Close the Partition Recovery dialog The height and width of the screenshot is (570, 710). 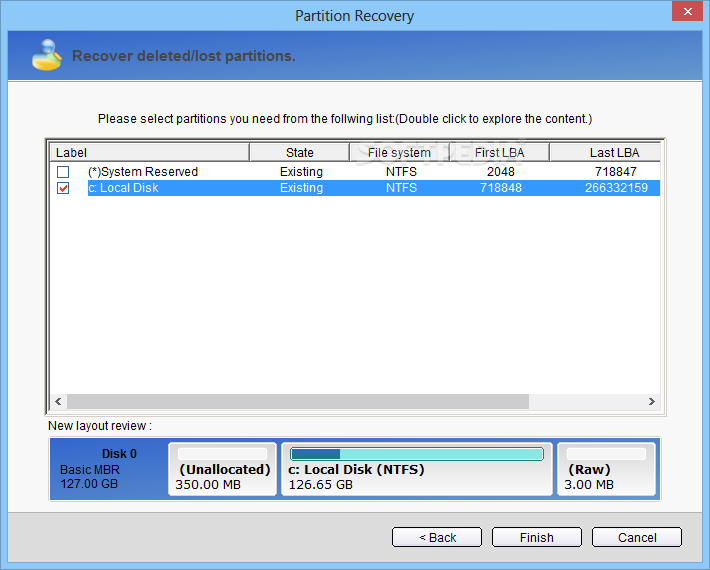(x=687, y=11)
